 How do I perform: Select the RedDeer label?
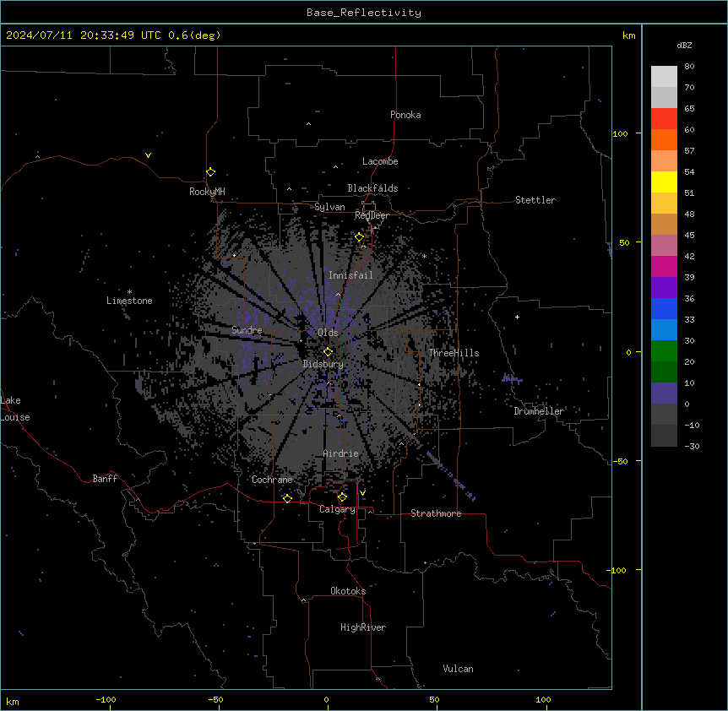[372, 215]
